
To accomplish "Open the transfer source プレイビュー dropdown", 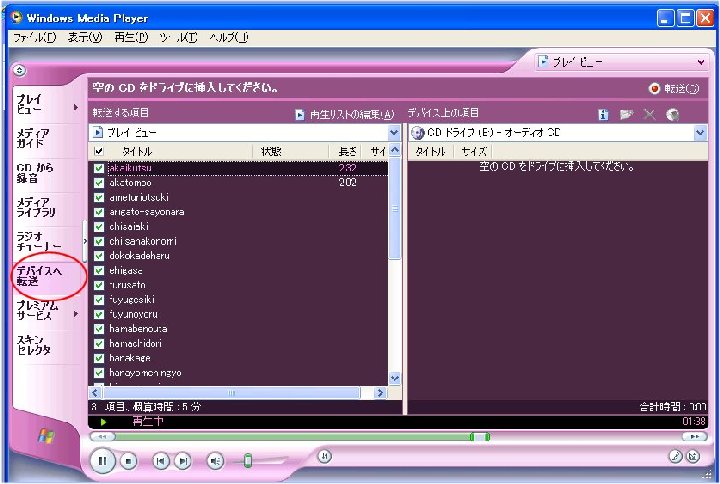I will pos(394,133).
